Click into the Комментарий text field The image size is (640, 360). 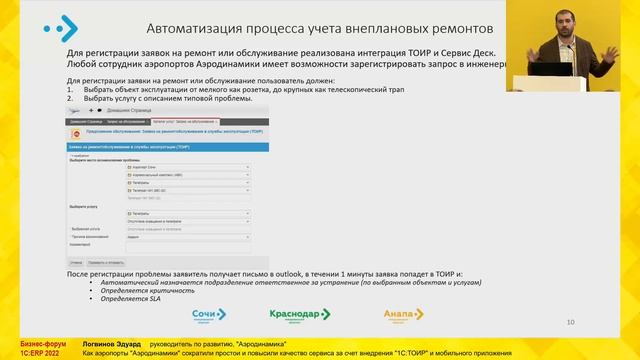click(x=188, y=247)
